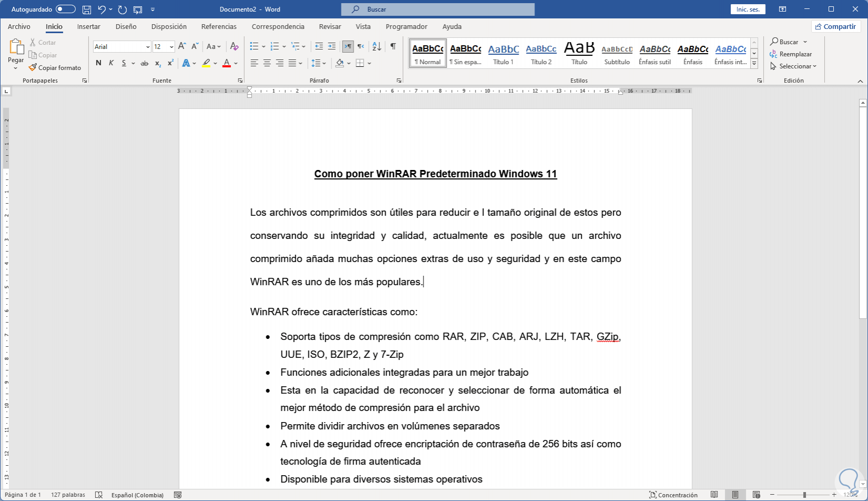Undo the last action

click(102, 9)
